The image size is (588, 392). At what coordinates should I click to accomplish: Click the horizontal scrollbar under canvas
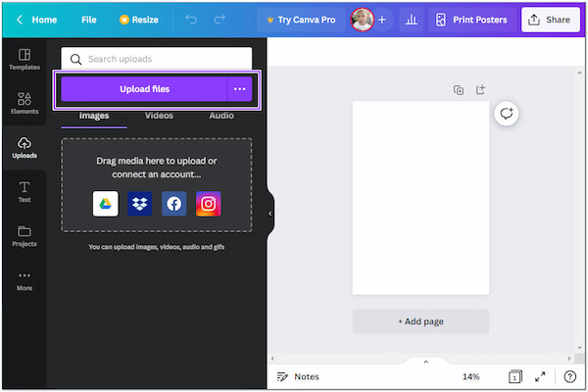coord(420,359)
